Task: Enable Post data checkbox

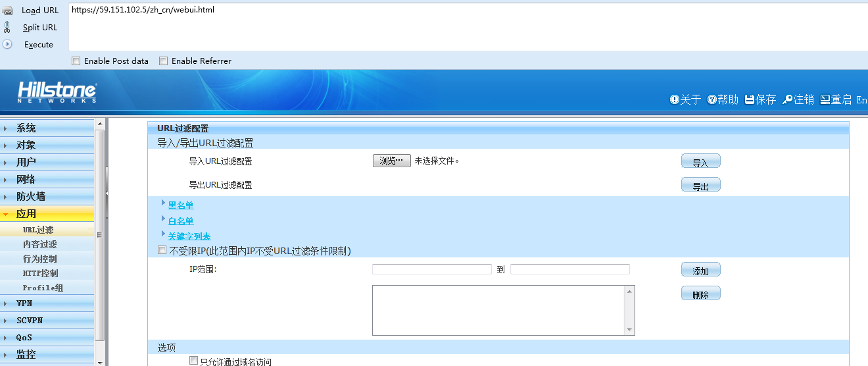Action: (x=76, y=61)
